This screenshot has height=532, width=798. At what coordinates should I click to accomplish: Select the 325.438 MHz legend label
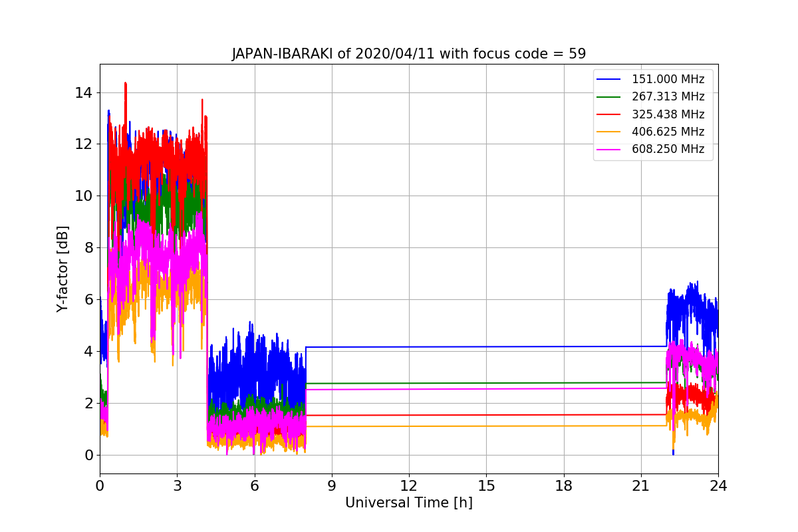[x=668, y=114]
